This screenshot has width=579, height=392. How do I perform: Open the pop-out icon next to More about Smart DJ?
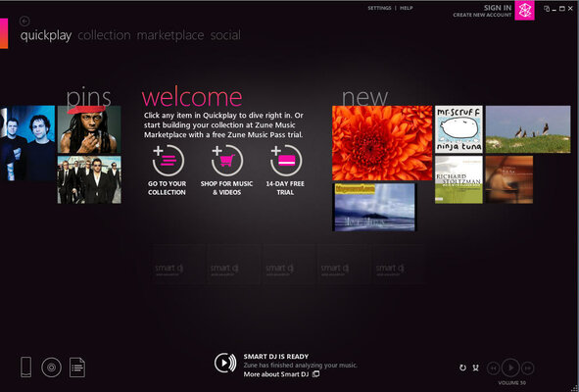tap(315, 374)
